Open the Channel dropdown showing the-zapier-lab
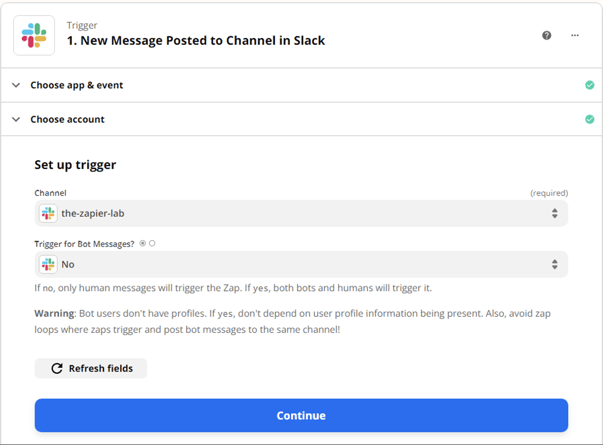Image resolution: width=603 pixels, height=445 pixels. 301,213
